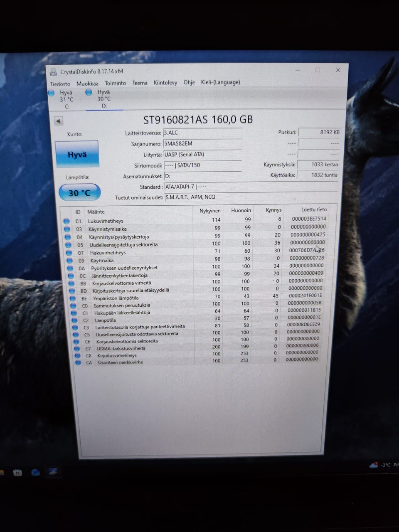Select the Hakuvirhetiheys attribute text

point(108,253)
